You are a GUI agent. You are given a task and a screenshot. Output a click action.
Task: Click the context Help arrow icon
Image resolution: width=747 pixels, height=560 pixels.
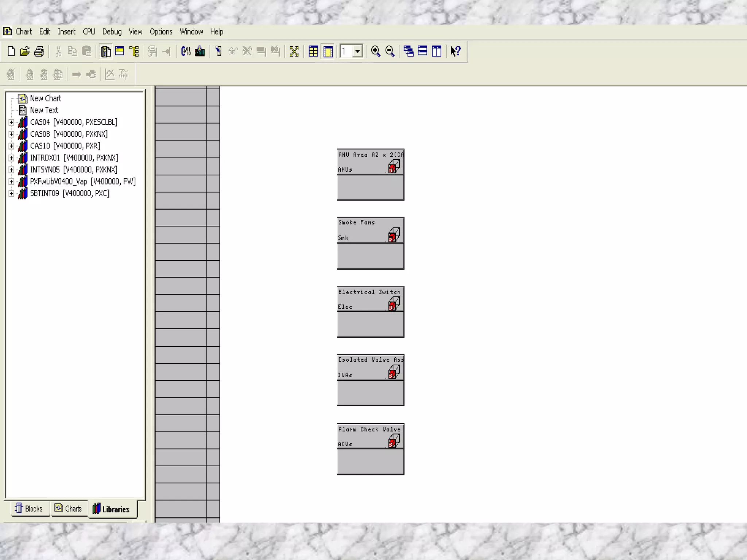(x=455, y=51)
